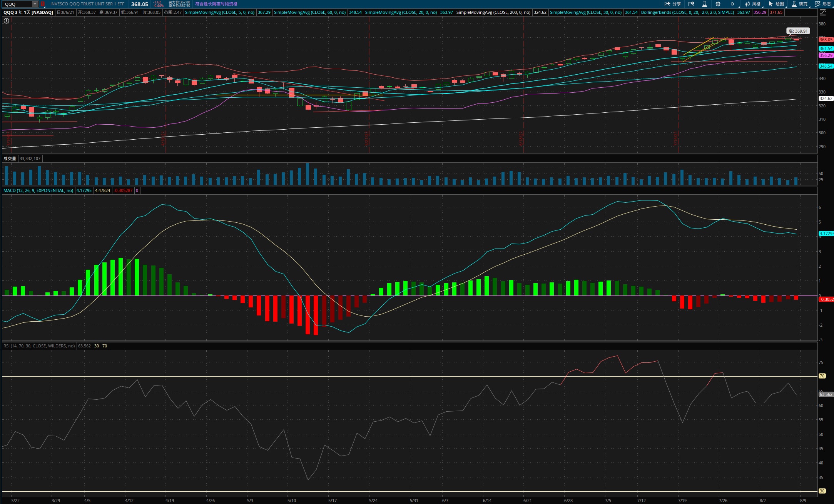
Task: Click the high value 高:369.37
Action: pos(108,12)
